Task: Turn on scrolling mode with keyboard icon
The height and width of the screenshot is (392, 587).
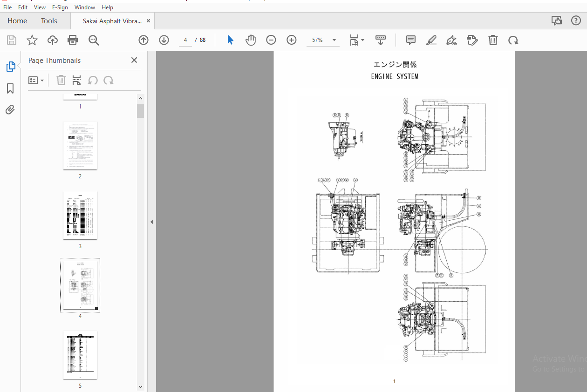Action: tap(381, 40)
